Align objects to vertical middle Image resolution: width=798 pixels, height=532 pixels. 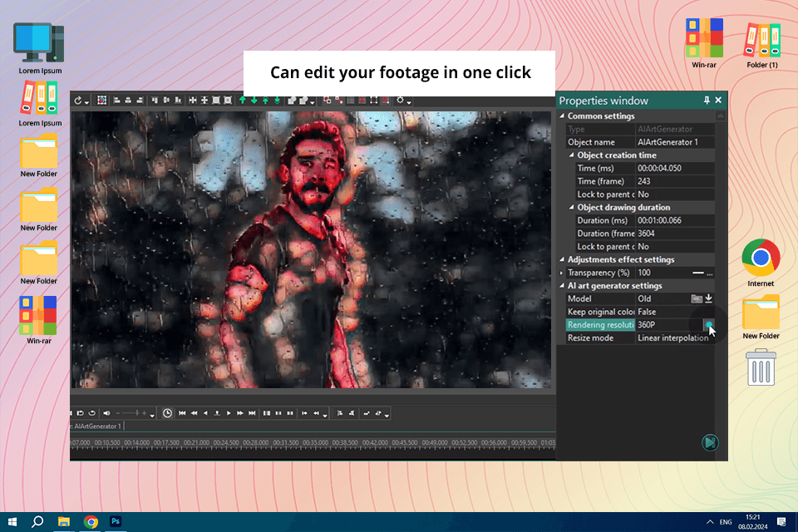pos(166,101)
